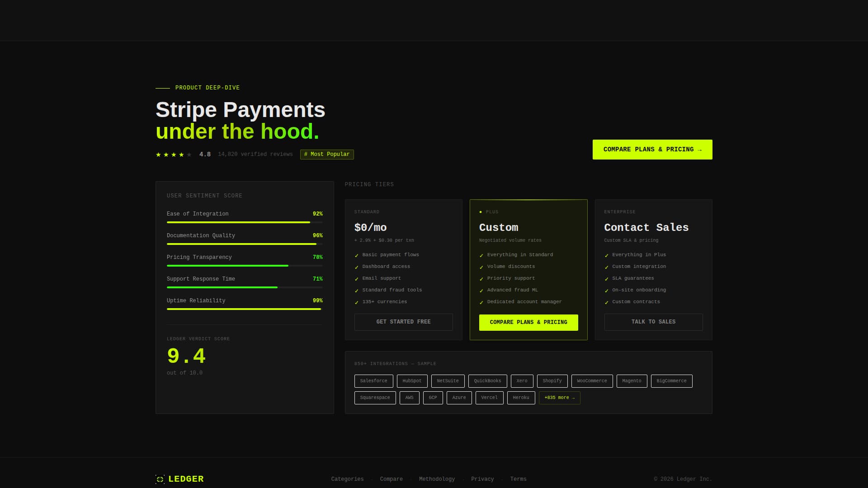Click Talk to Sales button

point(653,322)
